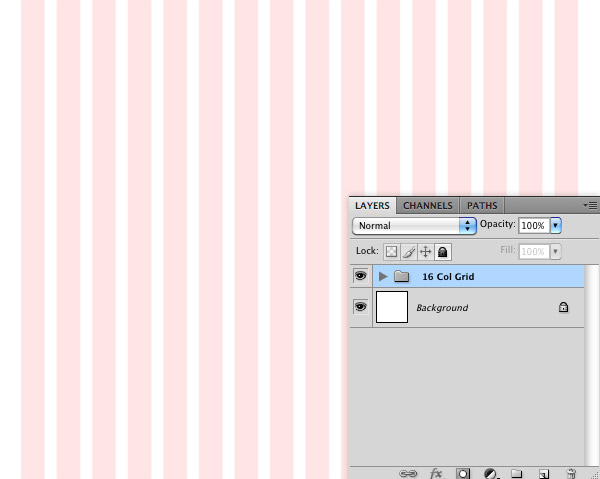This screenshot has height=479, width=600.
Task: Create a new layer group
Action: point(517,473)
